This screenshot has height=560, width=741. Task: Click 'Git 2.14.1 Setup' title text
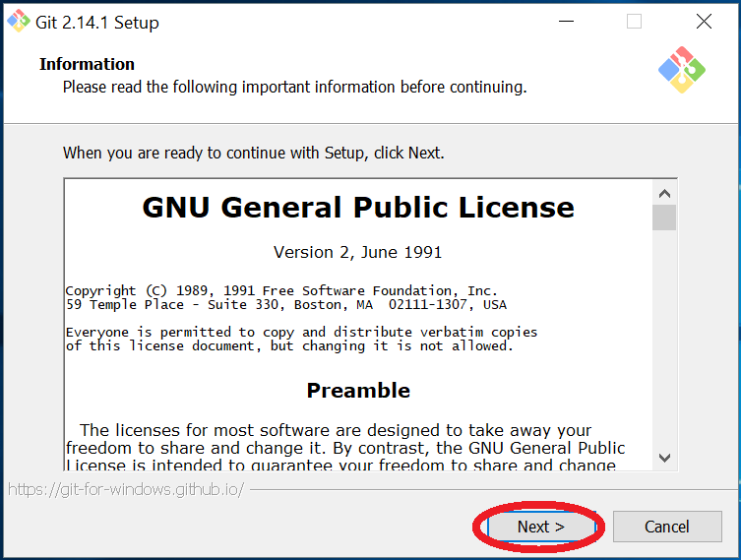(97, 23)
